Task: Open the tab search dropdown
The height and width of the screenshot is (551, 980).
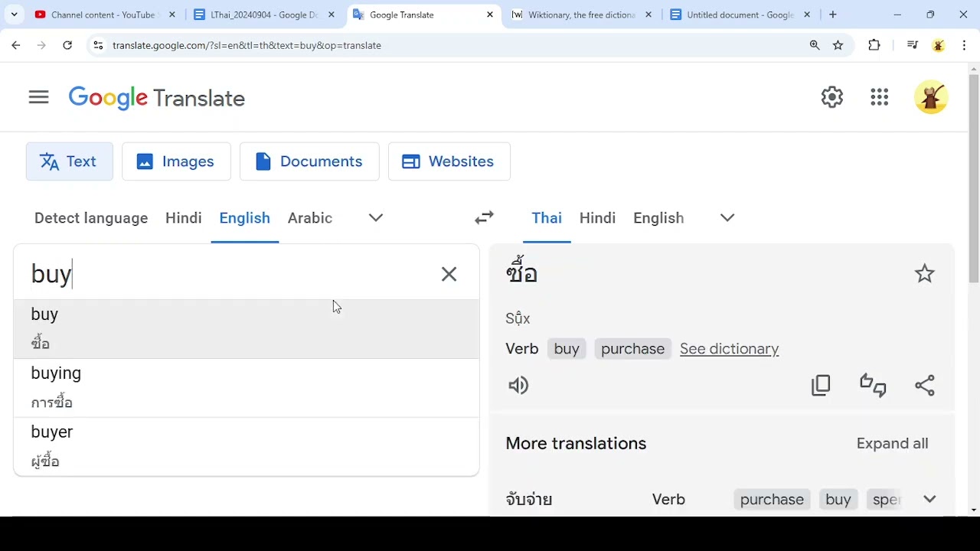Action: [x=14, y=15]
